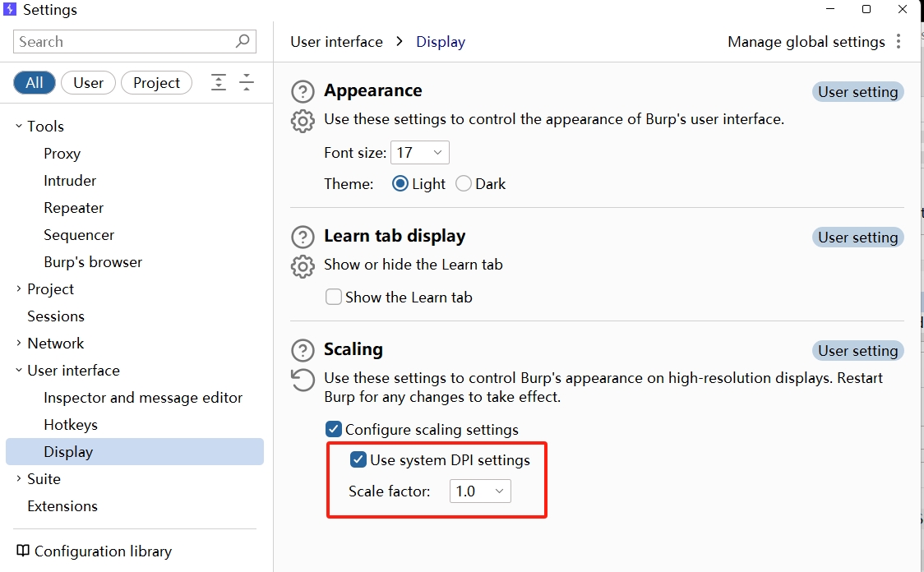The image size is (924, 572).
Task: Click the Scaling section heading
Action: tap(353, 349)
